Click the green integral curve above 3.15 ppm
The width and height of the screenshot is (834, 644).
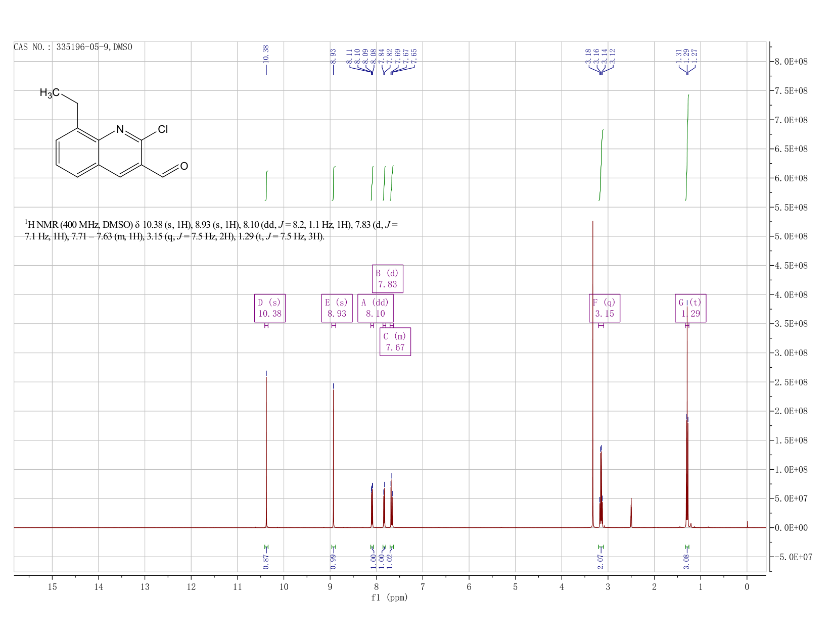click(x=601, y=165)
